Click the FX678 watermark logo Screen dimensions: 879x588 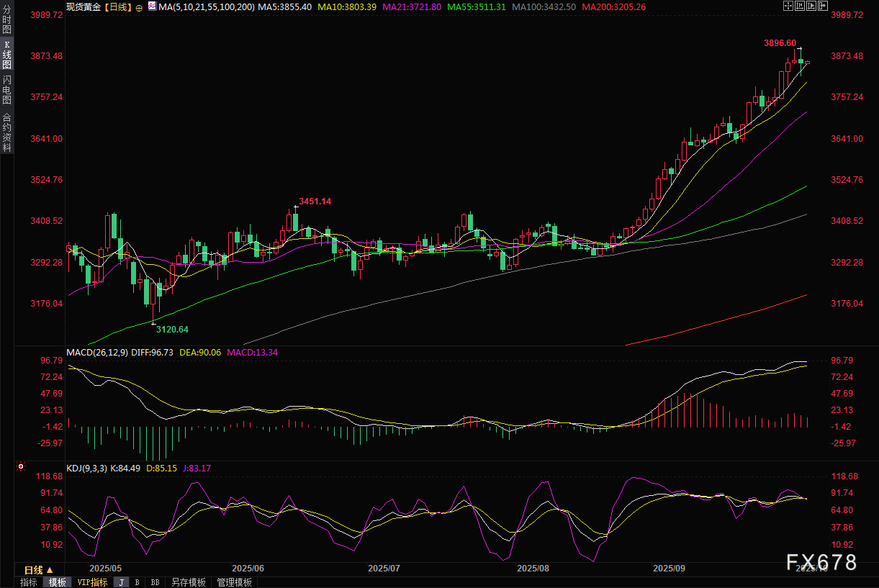821,562
